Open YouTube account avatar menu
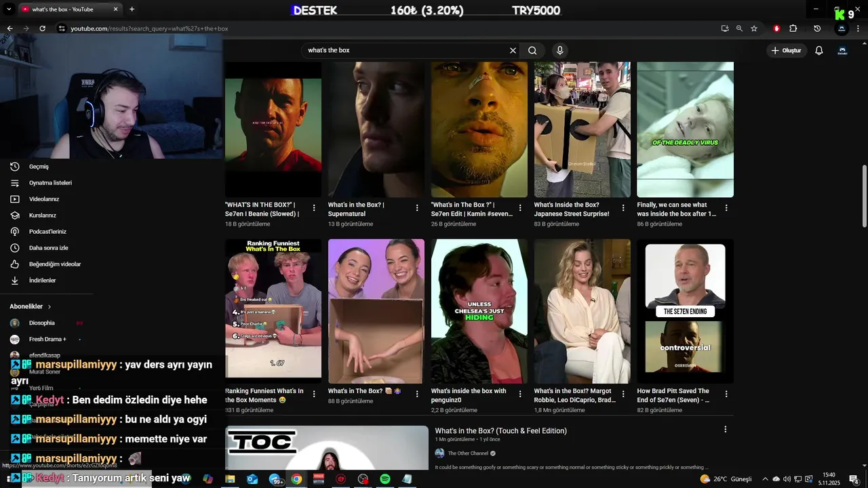This screenshot has width=868, height=488. 842,50
